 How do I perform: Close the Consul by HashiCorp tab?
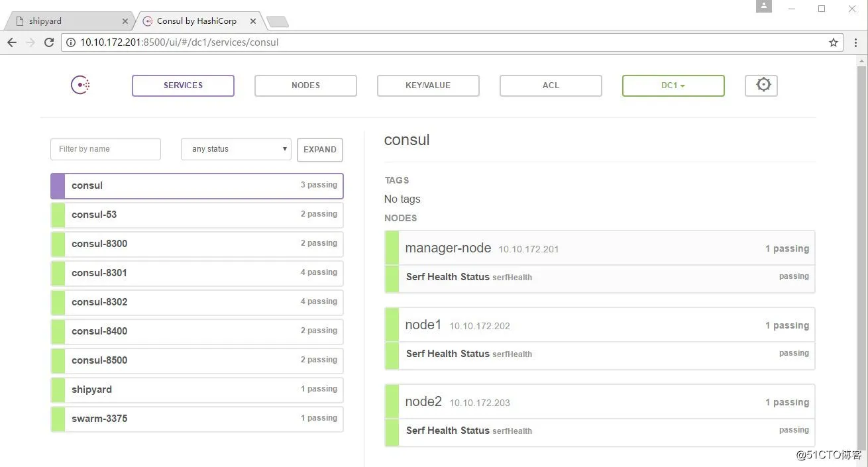252,21
